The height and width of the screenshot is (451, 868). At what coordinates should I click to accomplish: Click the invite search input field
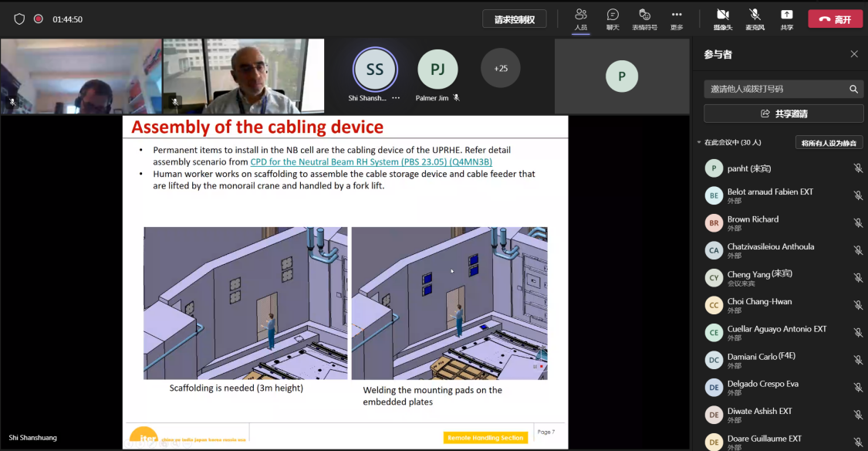click(775, 89)
